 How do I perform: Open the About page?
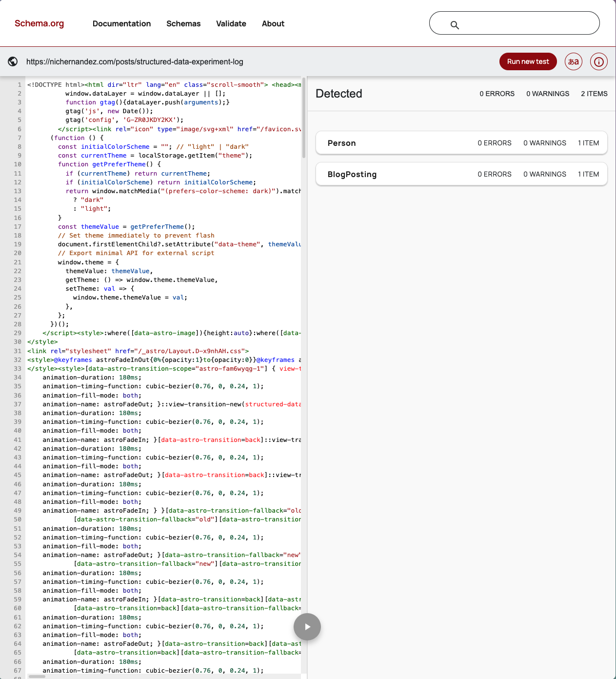[273, 23]
